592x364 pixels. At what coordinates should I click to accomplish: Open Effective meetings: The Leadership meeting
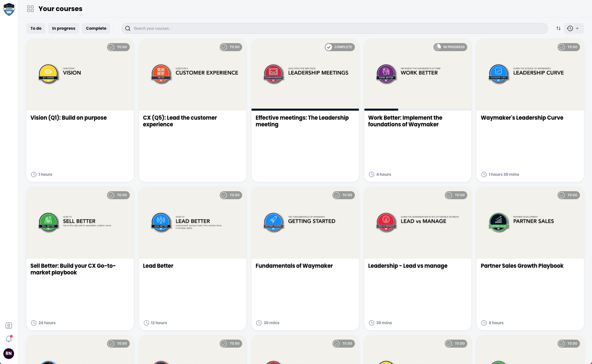(302, 121)
